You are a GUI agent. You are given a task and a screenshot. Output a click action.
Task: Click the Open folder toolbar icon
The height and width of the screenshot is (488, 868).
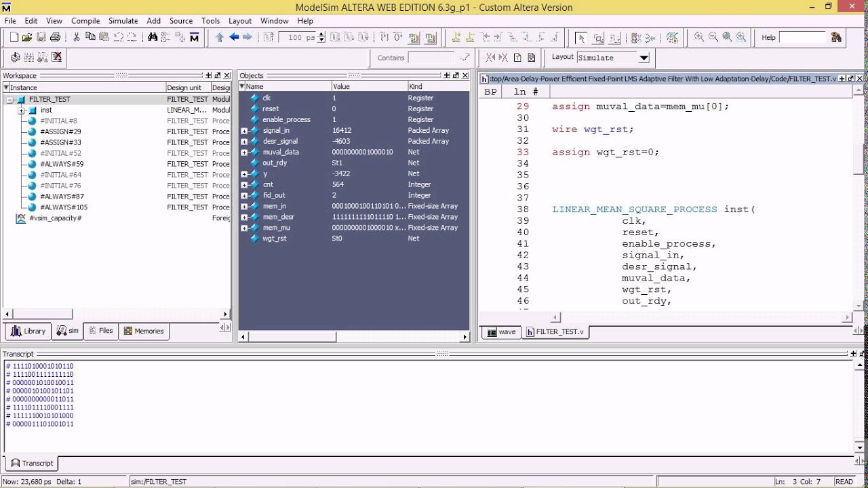[x=27, y=37]
